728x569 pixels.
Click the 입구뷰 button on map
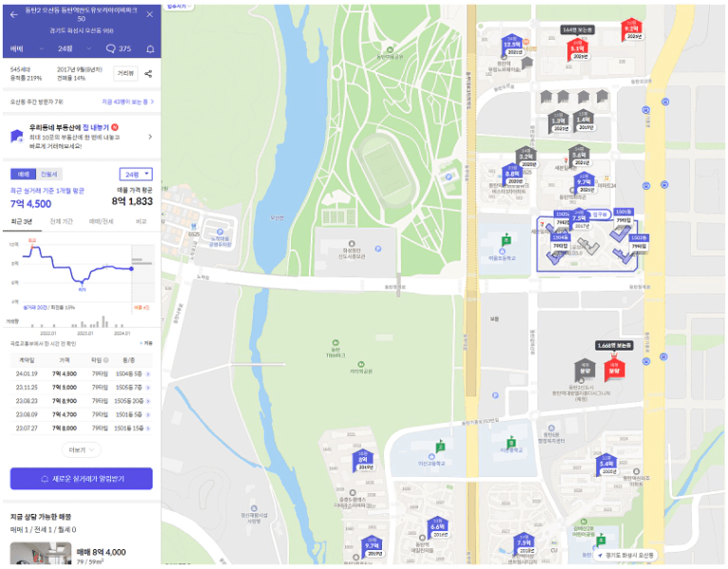[600, 215]
